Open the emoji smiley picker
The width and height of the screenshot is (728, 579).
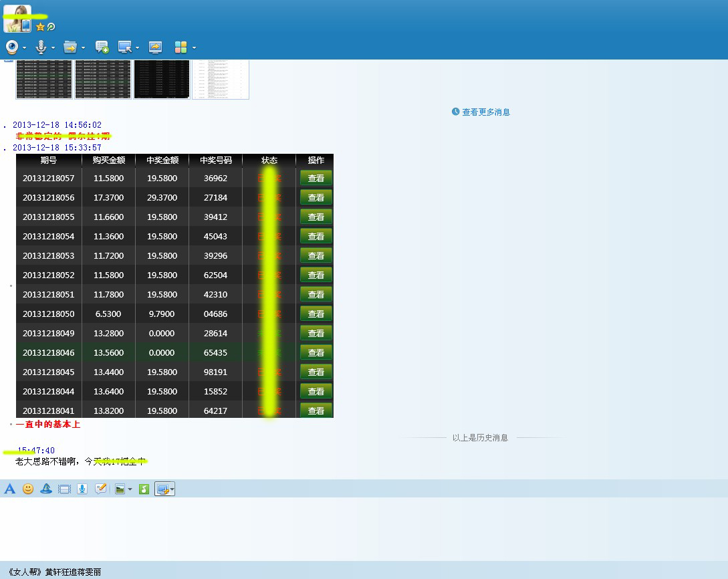(x=28, y=489)
